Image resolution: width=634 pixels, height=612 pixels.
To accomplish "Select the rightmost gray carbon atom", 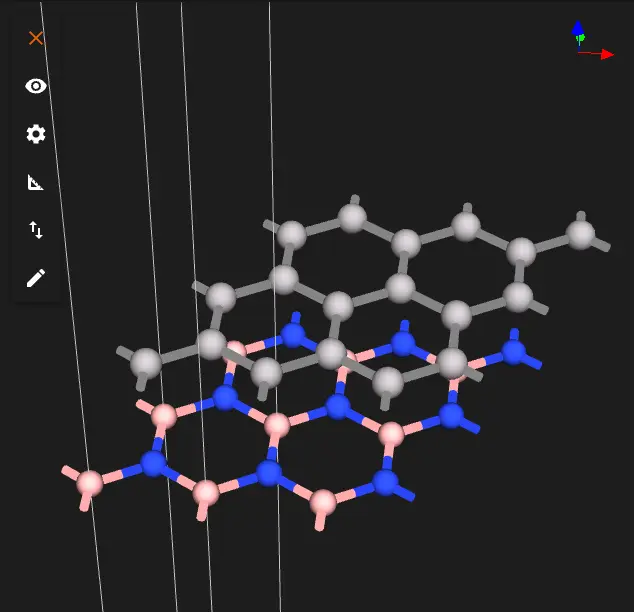I will [x=580, y=234].
